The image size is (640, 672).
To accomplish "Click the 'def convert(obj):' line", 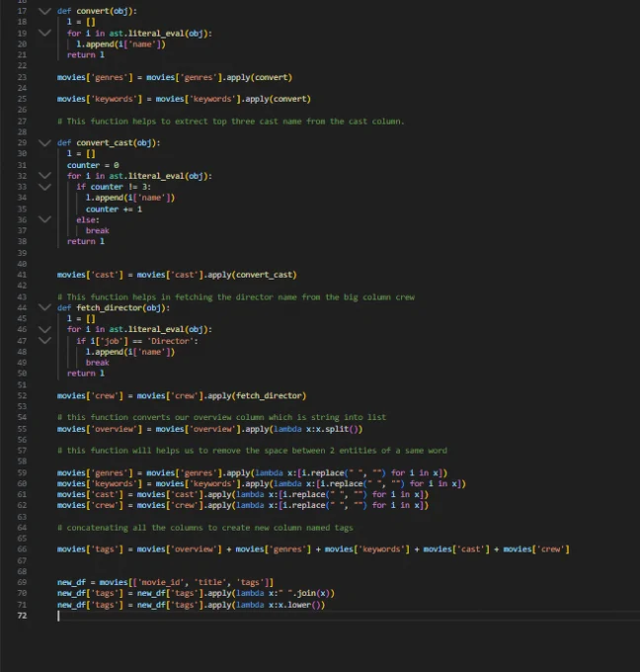I will (x=97, y=11).
